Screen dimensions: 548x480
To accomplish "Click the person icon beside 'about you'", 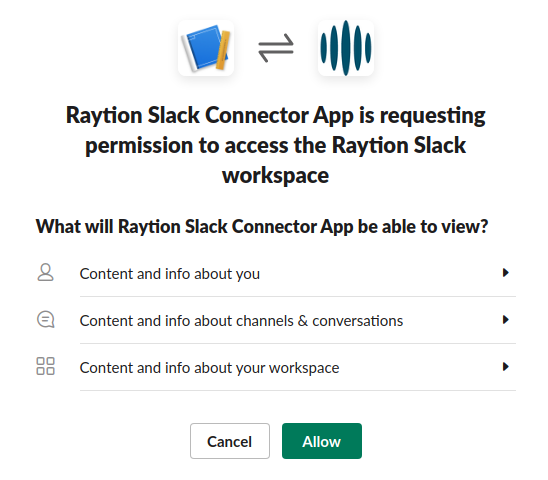I will 45,273.
